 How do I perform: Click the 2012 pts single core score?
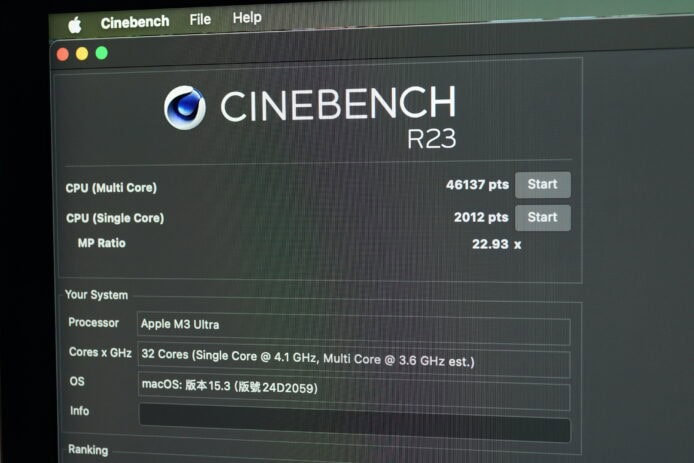coord(481,217)
